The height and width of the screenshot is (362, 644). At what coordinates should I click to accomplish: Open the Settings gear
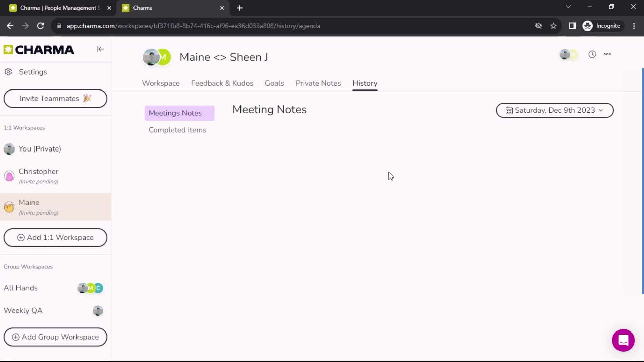[8, 72]
